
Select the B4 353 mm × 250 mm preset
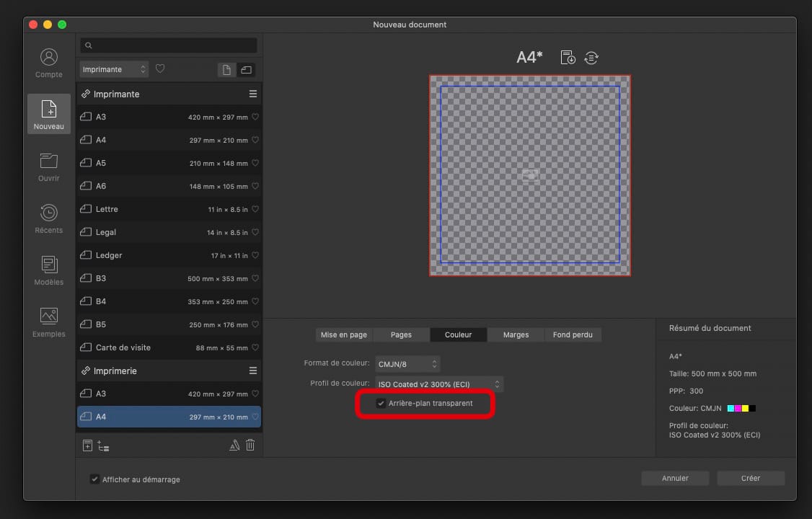169,301
